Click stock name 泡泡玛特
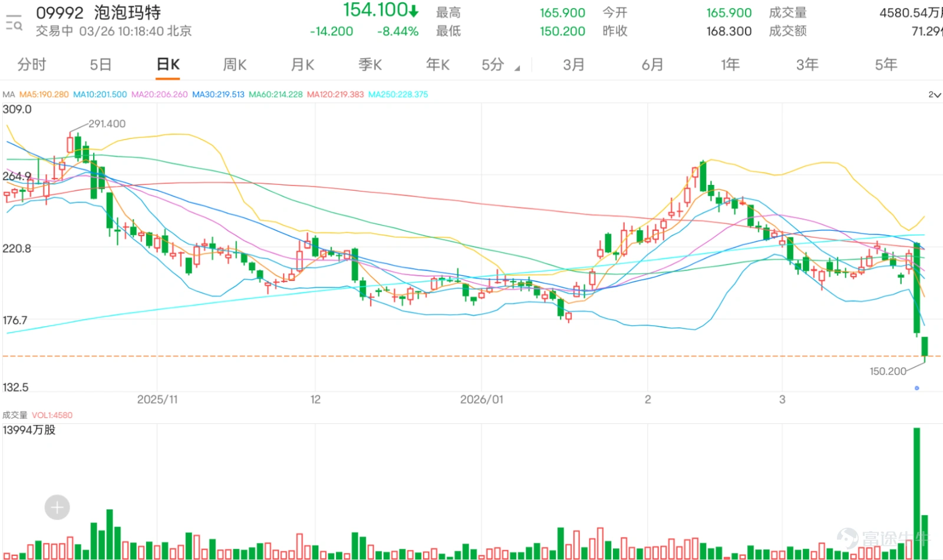This screenshot has width=943, height=560. click(x=127, y=12)
